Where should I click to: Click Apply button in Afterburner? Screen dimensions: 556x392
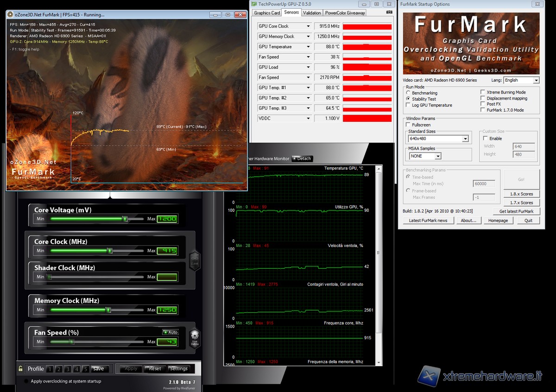tap(131, 369)
